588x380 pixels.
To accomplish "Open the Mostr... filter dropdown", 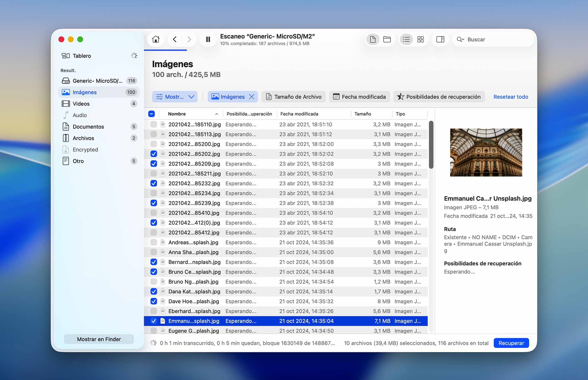I will (x=175, y=97).
